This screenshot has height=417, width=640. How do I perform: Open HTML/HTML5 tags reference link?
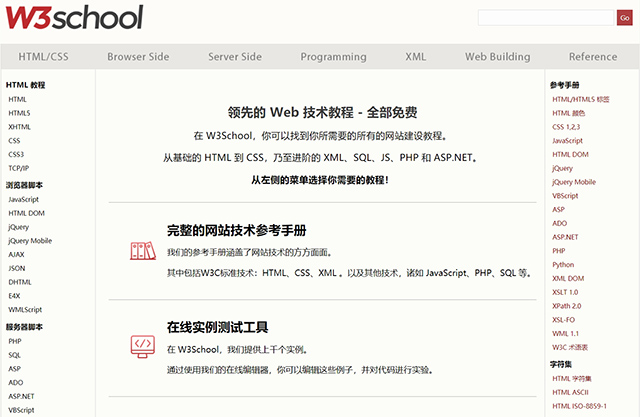580,99
